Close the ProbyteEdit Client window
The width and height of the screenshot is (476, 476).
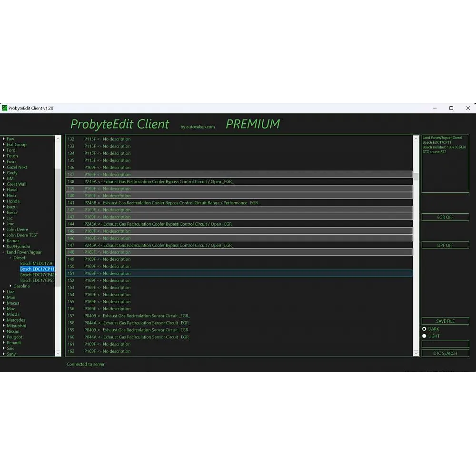(468, 108)
